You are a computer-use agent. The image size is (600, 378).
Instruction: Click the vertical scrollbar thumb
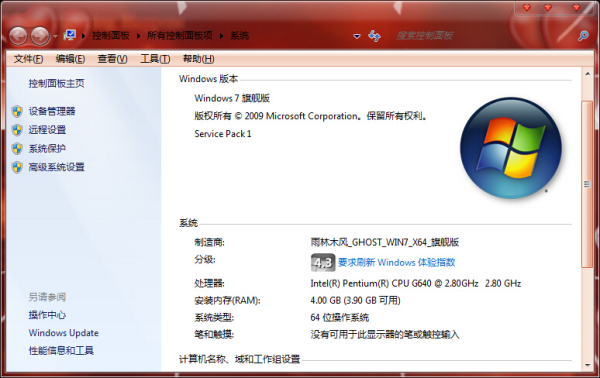[587, 184]
